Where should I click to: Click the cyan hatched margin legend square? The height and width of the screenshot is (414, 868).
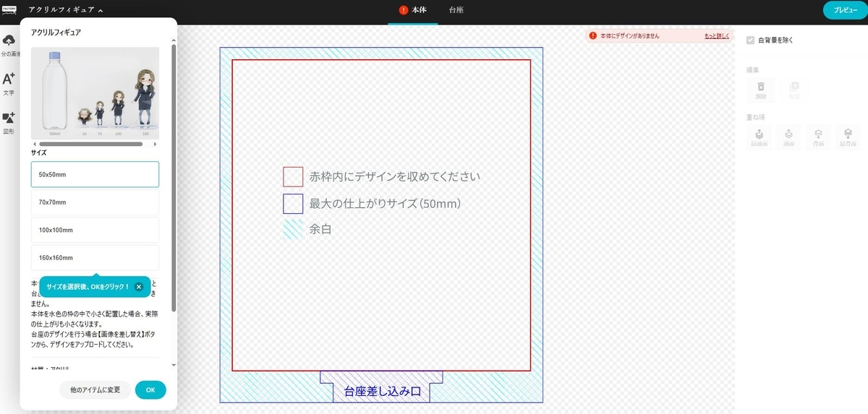[293, 230]
